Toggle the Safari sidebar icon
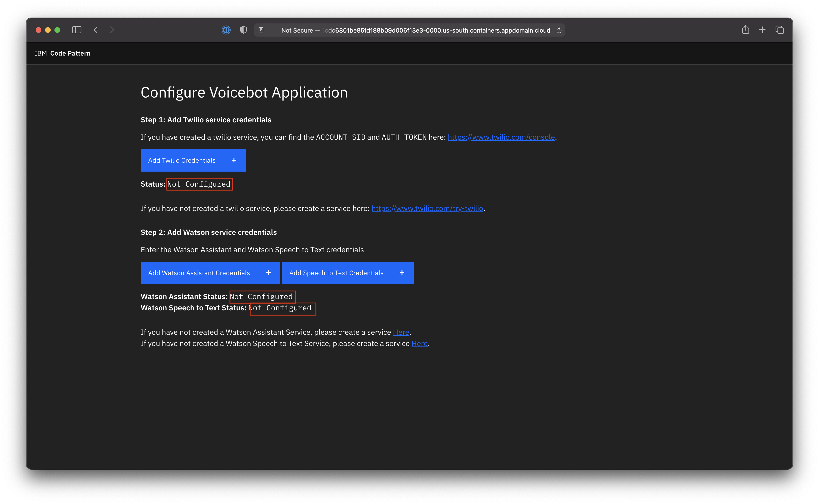Image resolution: width=819 pixels, height=504 pixels. pos(77,30)
